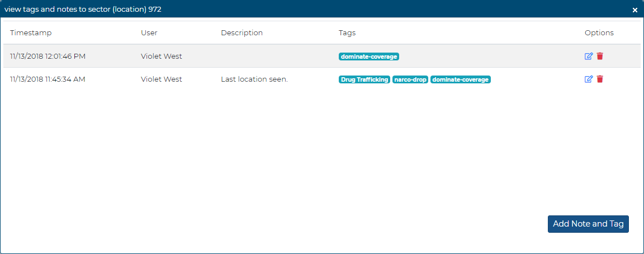Sort by the Timestamp column header
Image resolution: width=644 pixels, height=254 pixels.
point(31,33)
